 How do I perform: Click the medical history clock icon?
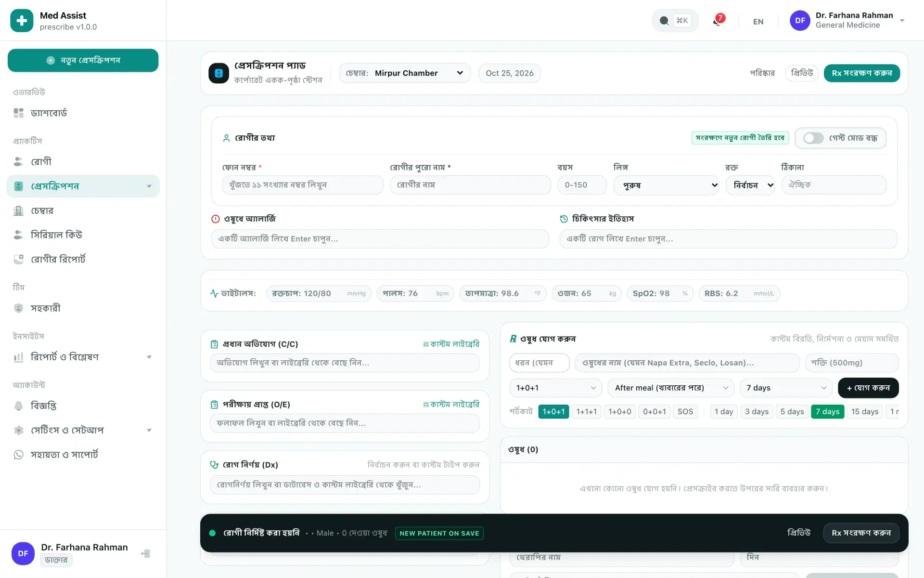coord(564,219)
